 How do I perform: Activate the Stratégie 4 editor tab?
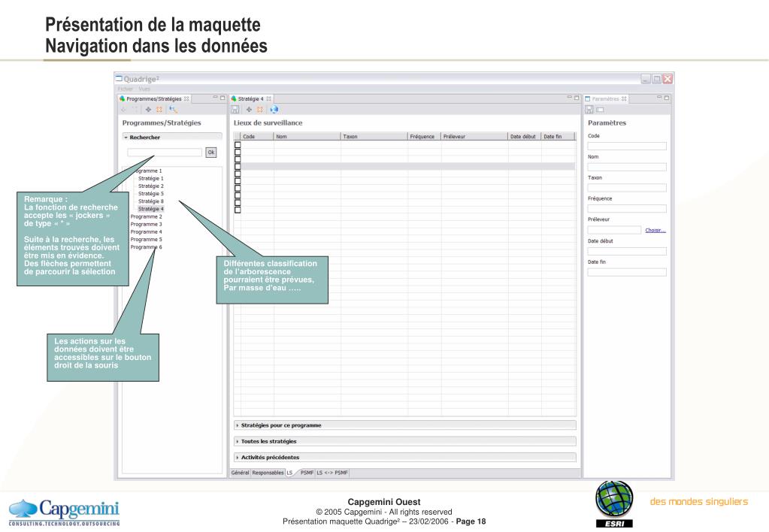[250, 98]
